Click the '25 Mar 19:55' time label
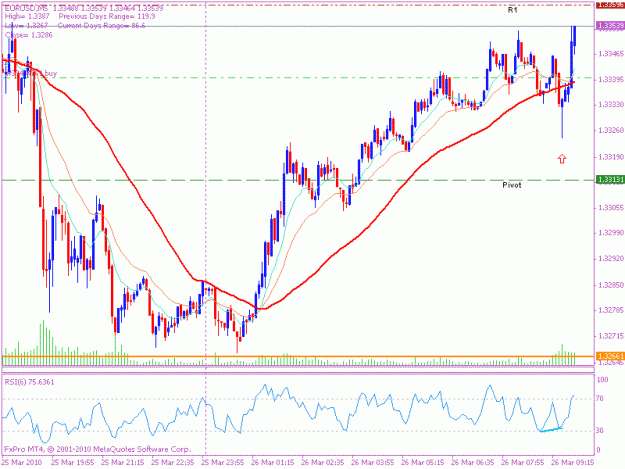625x469 pixels. (73, 463)
